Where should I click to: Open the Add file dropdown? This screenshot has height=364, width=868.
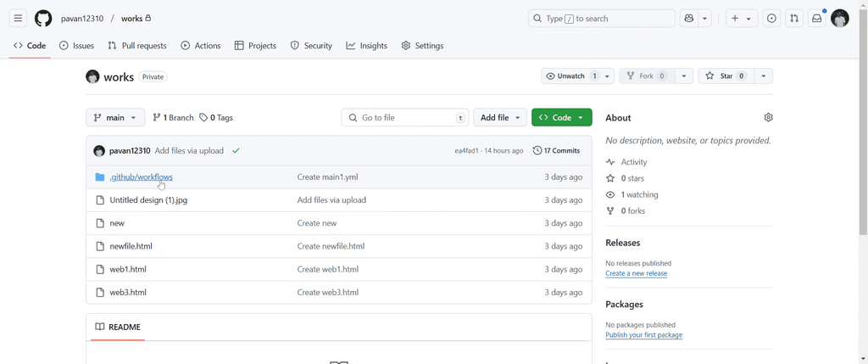pos(500,117)
